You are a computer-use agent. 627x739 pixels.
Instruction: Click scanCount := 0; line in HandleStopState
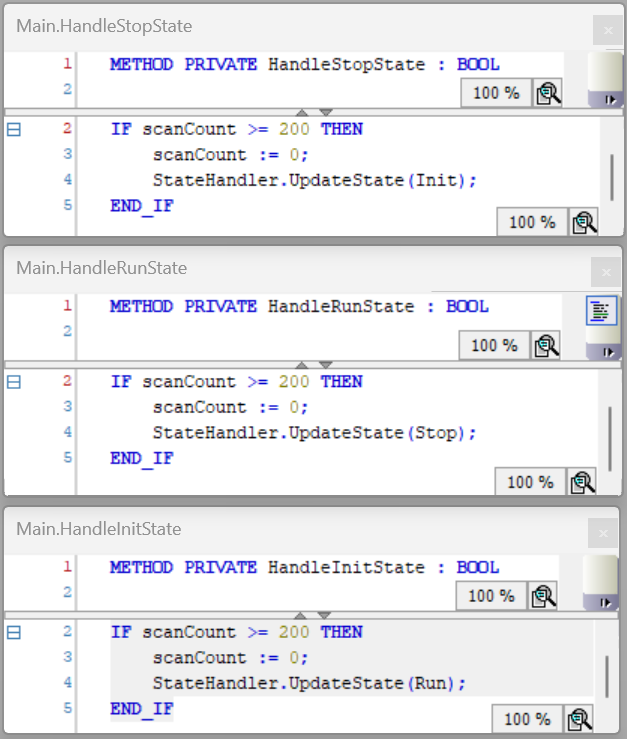click(x=231, y=155)
